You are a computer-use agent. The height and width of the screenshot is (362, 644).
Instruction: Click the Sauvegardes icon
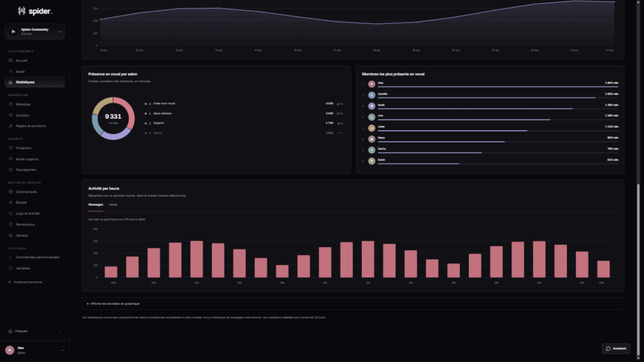(x=11, y=170)
